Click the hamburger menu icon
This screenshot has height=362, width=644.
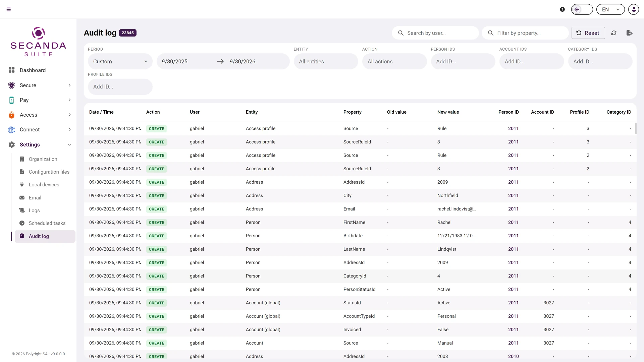(9, 9)
